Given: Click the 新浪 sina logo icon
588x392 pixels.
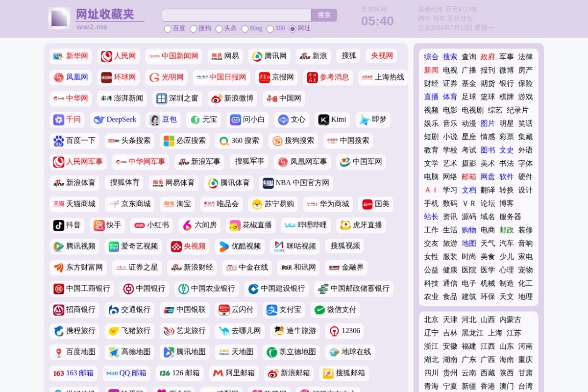Looking at the screenshot, I should pyautogui.click(x=305, y=56).
